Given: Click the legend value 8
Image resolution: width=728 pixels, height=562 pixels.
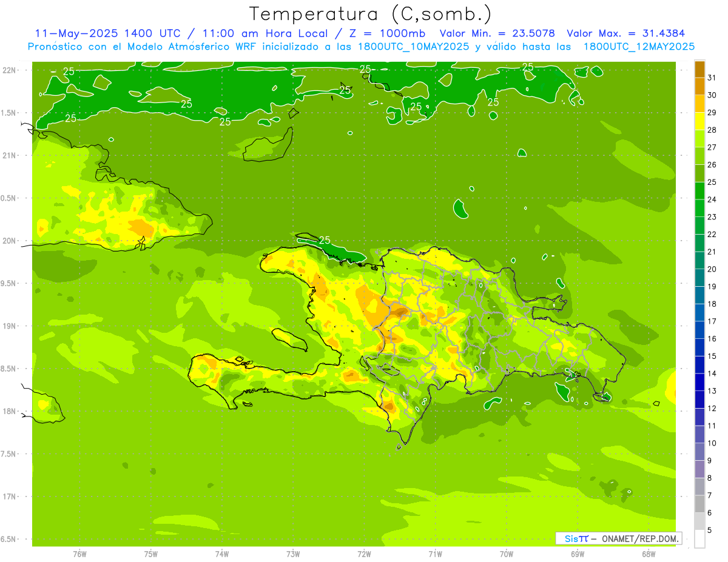Looking at the screenshot, I should [709, 478].
